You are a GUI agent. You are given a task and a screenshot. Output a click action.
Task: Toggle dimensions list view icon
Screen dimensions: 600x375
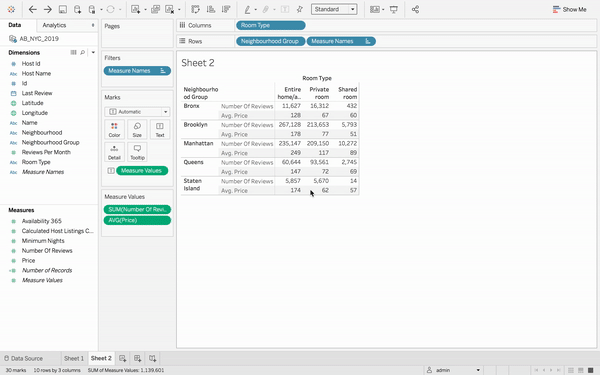[73, 52]
